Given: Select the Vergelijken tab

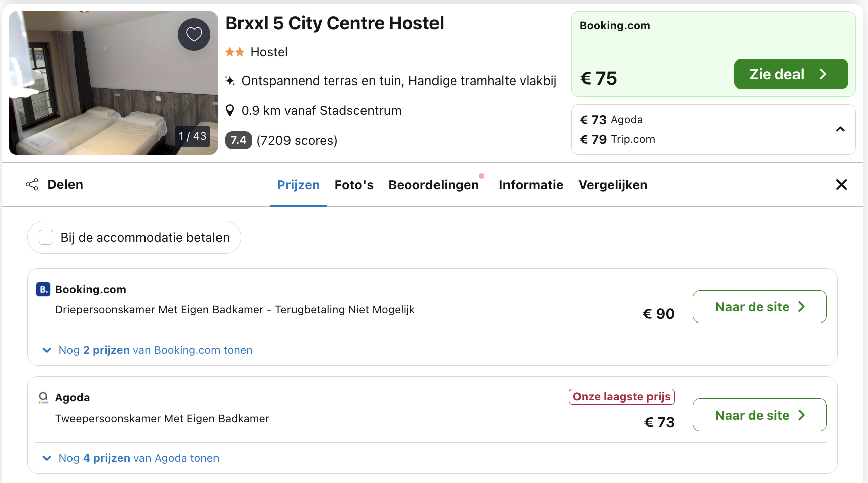Looking at the screenshot, I should click(613, 185).
